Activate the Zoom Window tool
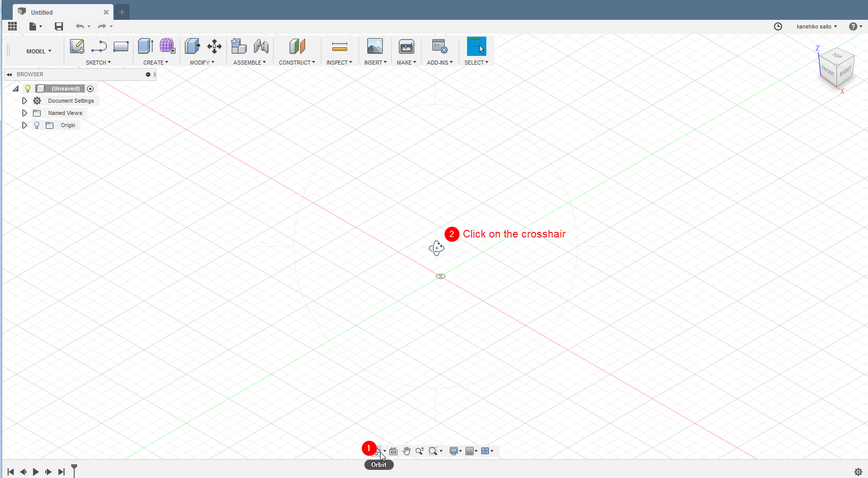 [x=433, y=451]
